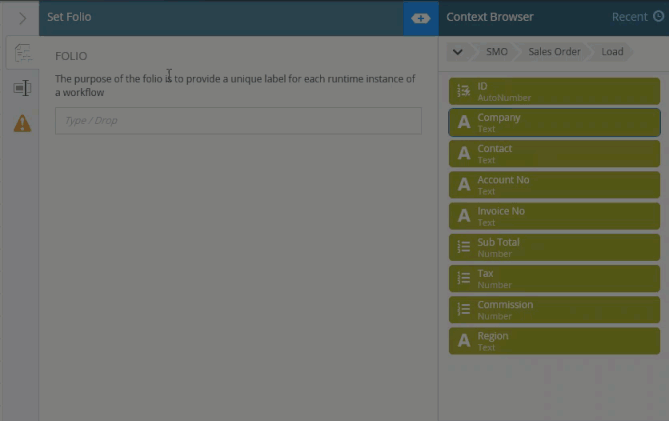Click the FOLIO section heading
669x421 pixels.
point(71,56)
